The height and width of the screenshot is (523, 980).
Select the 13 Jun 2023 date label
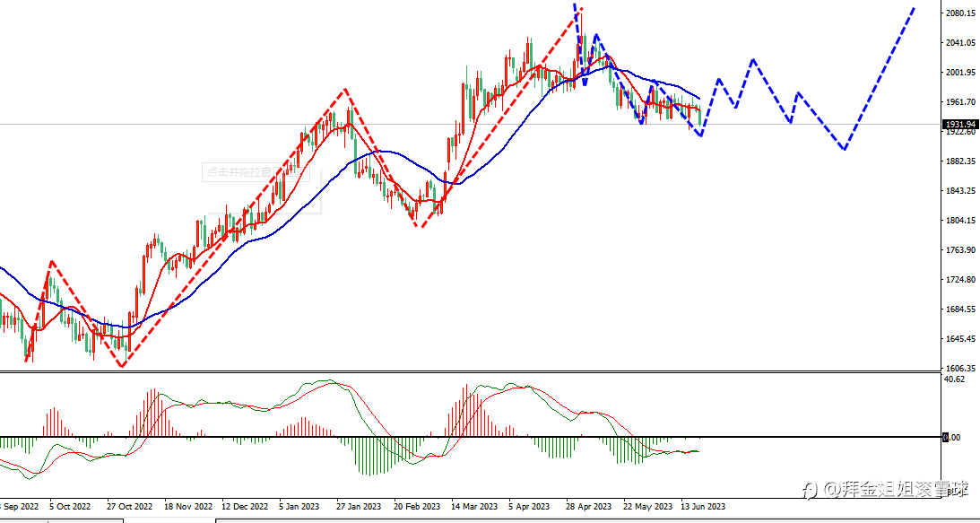(x=703, y=506)
